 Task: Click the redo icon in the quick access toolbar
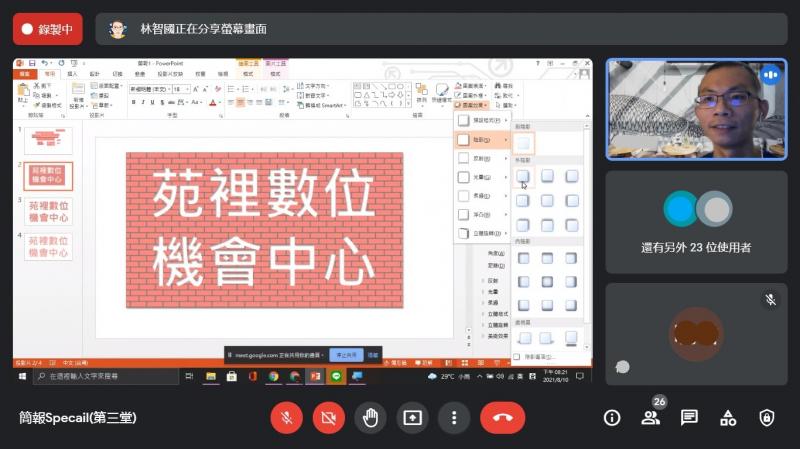pos(61,63)
